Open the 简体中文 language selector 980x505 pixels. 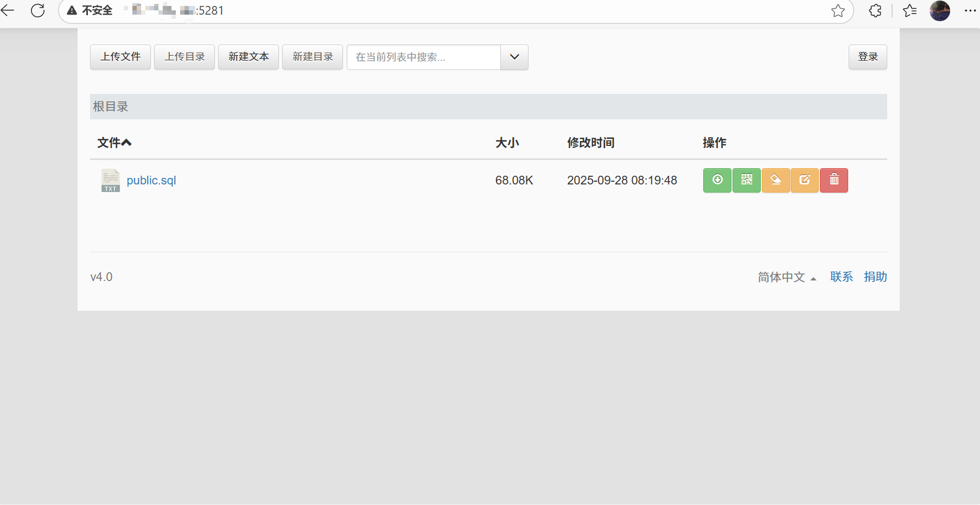[782, 277]
